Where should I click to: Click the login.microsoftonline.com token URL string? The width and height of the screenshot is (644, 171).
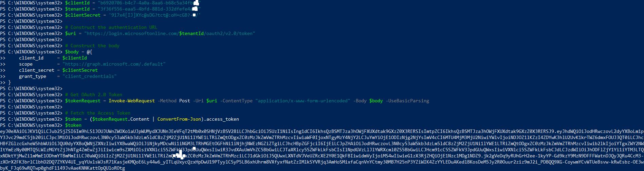[170, 34]
